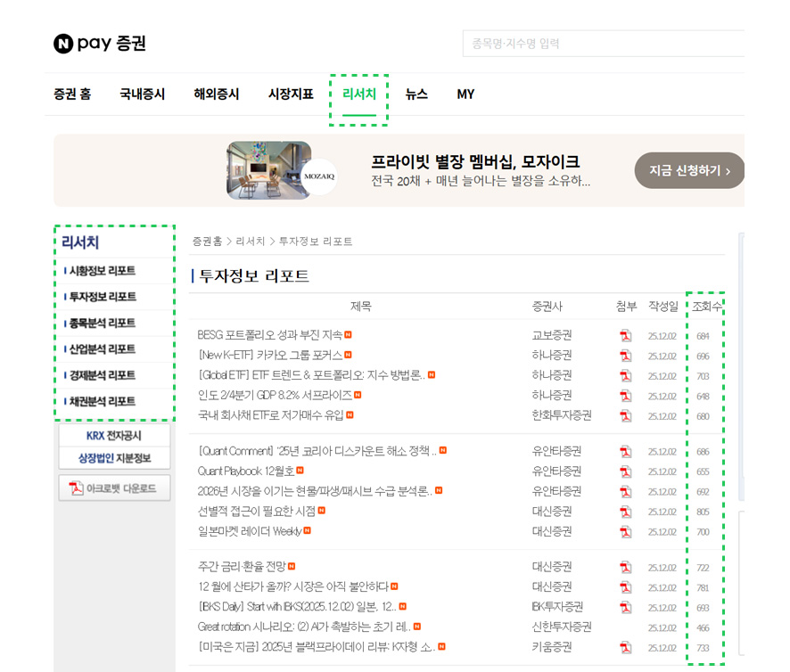Open PDF attachment for 미국은 지금 report
The height and width of the screenshot is (672, 790).
(x=626, y=648)
